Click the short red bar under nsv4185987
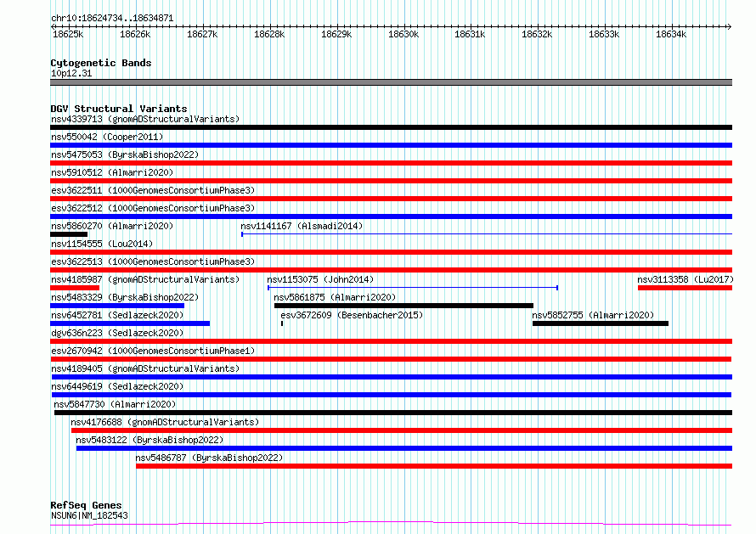This screenshot has width=756, height=534. pos(75,288)
